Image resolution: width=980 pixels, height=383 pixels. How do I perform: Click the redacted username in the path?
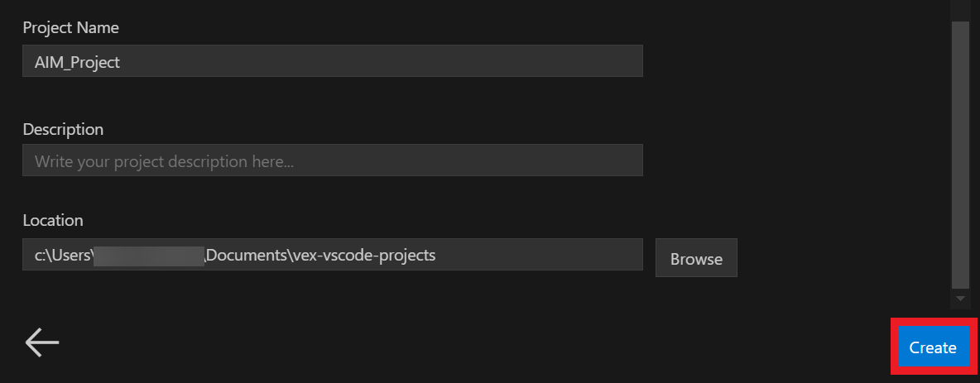coord(148,255)
